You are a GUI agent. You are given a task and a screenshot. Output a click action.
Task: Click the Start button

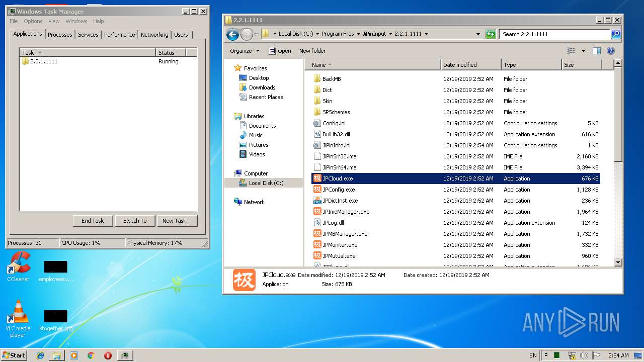click(14, 355)
